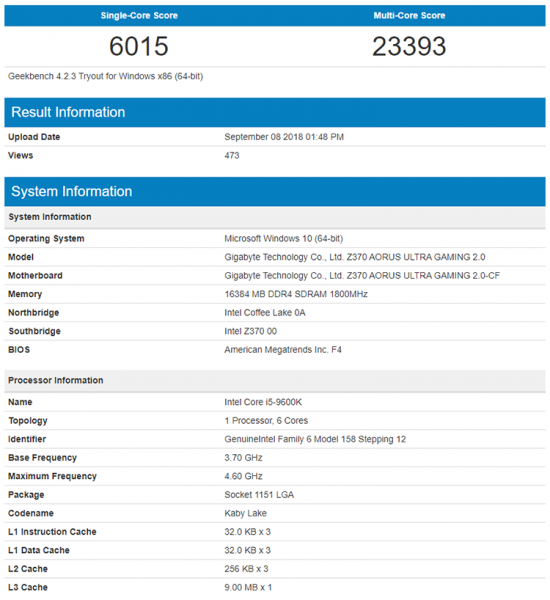The height and width of the screenshot is (600, 550).
Task: Click the Intel Z370 00 value
Action: [x=251, y=331]
